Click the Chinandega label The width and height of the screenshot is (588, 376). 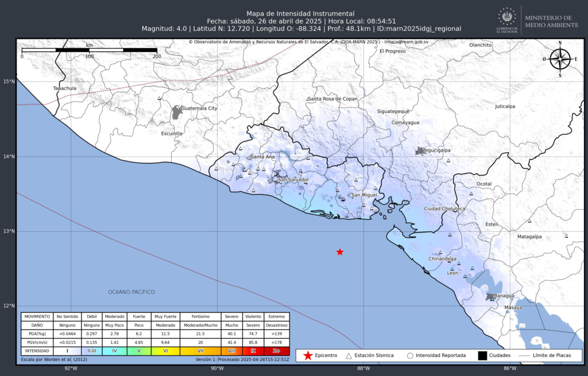point(443,259)
